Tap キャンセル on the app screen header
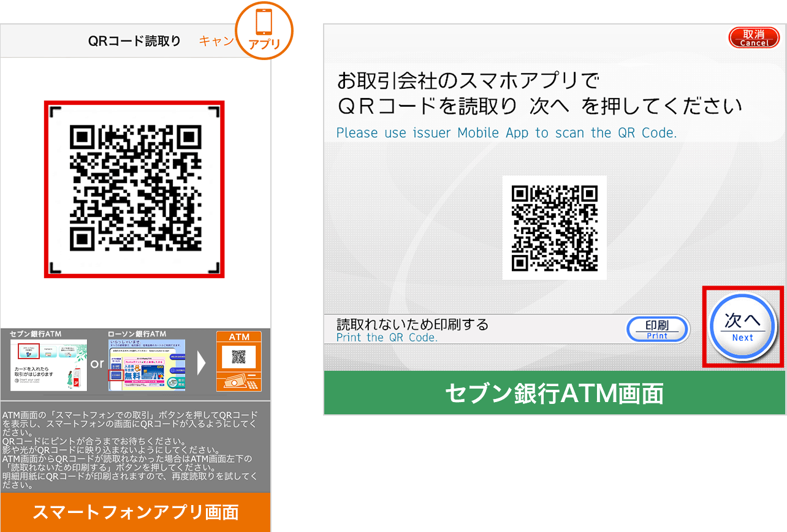Screen dimensions: 787x532 [x=216, y=40]
